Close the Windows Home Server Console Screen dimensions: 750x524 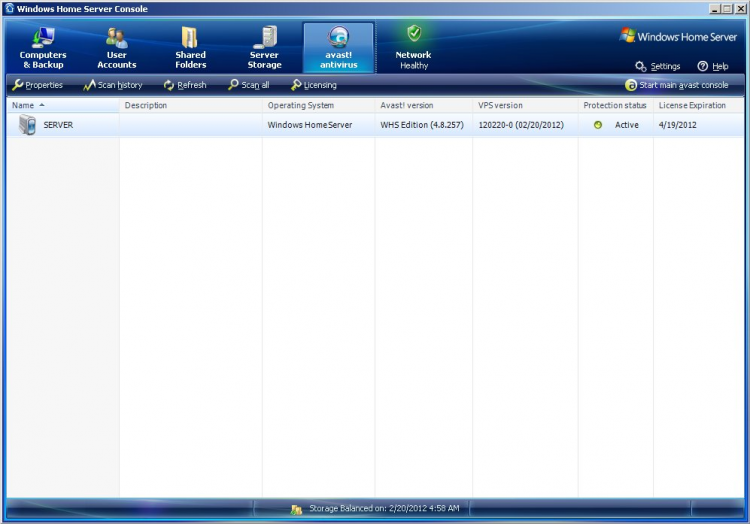740,9
